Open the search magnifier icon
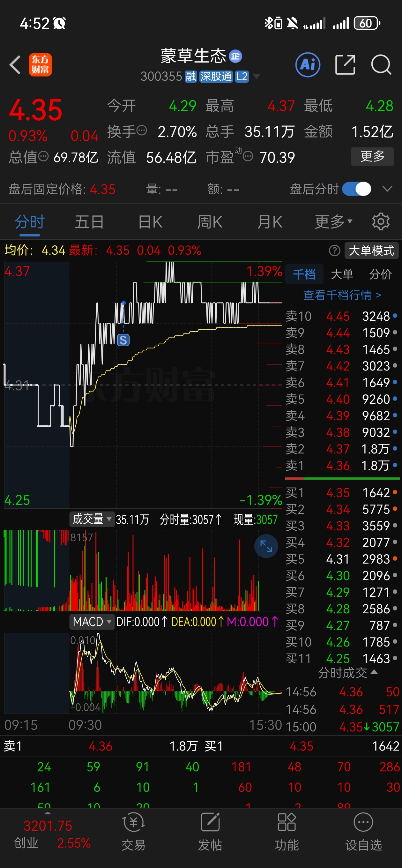 (381, 64)
